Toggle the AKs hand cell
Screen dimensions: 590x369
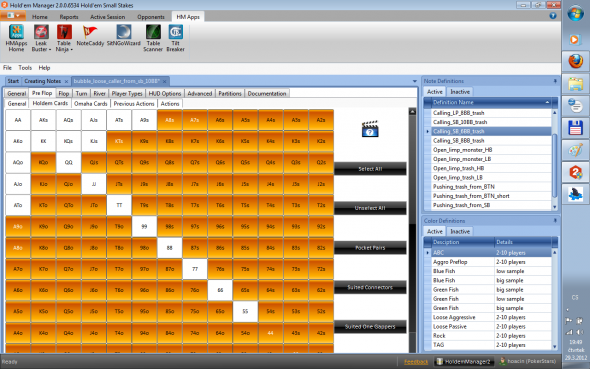point(43,120)
